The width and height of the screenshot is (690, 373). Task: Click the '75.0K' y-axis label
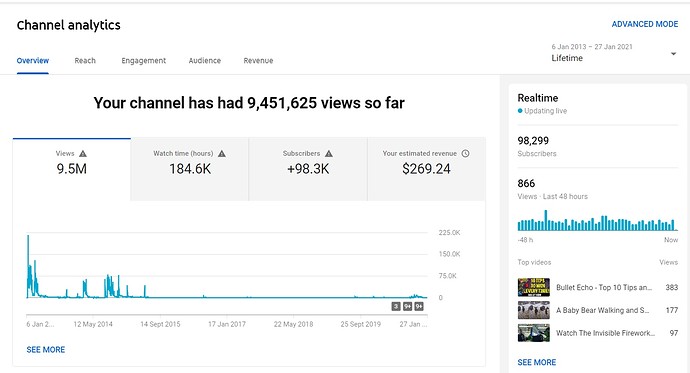(448, 276)
